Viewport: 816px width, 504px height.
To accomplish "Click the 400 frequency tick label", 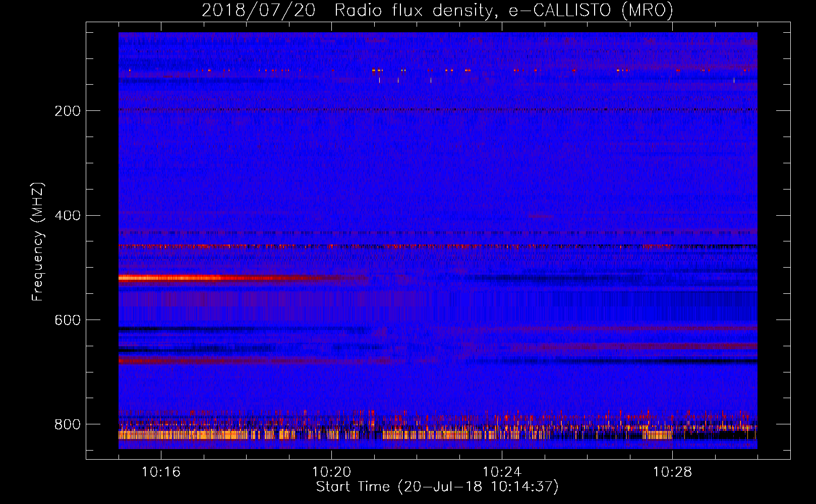I will point(68,216).
